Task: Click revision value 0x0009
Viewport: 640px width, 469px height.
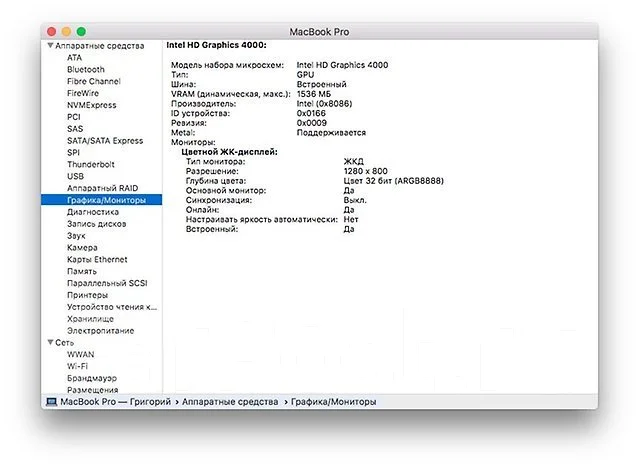Action: pyautogui.click(x=311, y=123)
